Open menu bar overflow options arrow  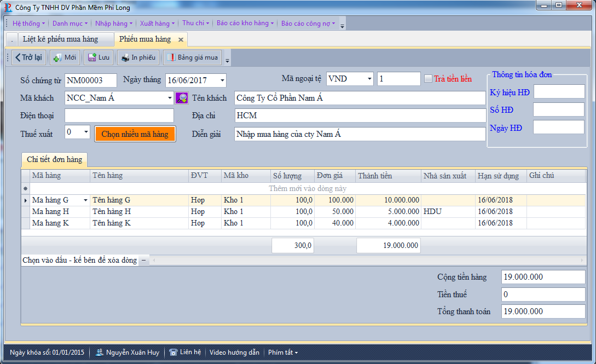[x=342, y=26]
